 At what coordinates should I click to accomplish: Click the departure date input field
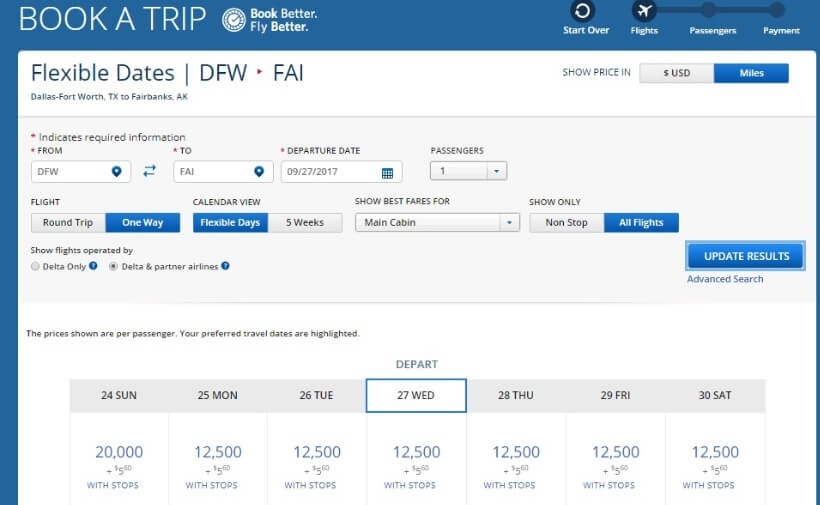(x=341, y=171)
